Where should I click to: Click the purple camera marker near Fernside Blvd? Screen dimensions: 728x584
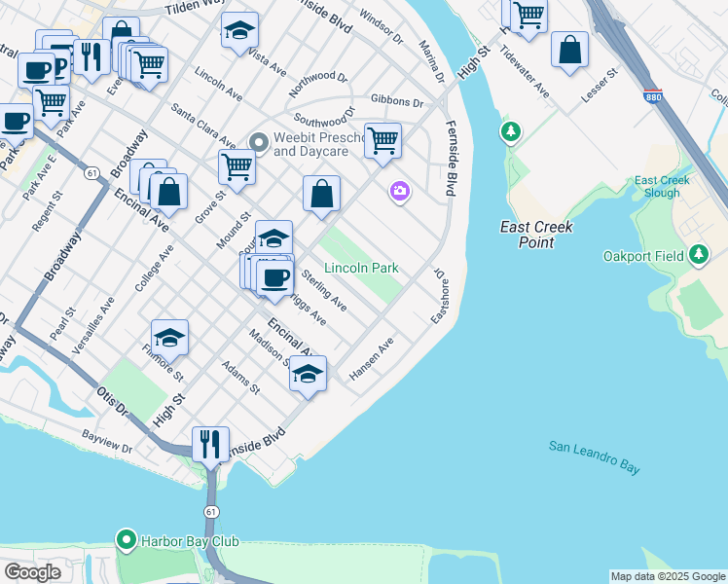pyautogui.click(x=400, y=191)
